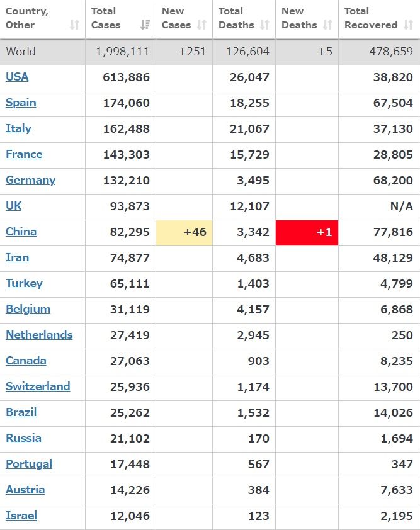Sort table by Country column arrows
The width and height of the screenshot is (420, 530).
74,25
